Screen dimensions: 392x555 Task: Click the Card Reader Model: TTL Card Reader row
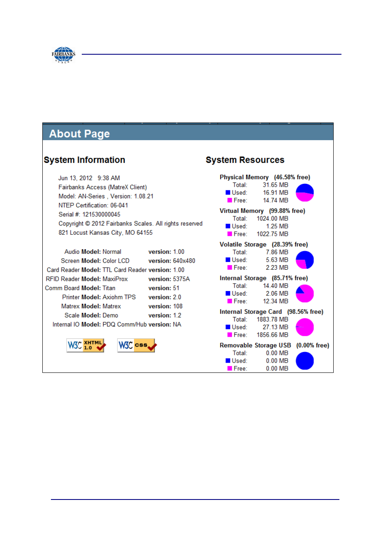(115, 270)
